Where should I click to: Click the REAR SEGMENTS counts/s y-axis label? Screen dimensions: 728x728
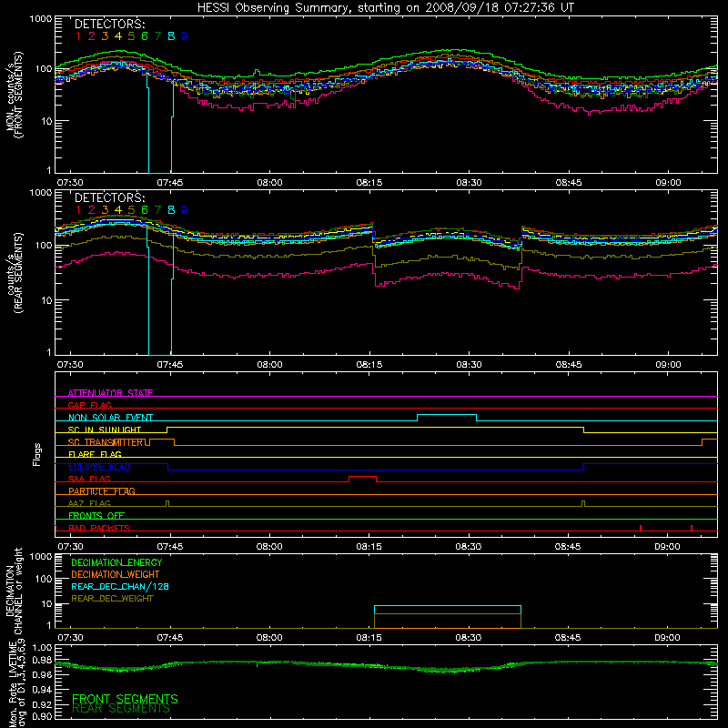(15, 272)
